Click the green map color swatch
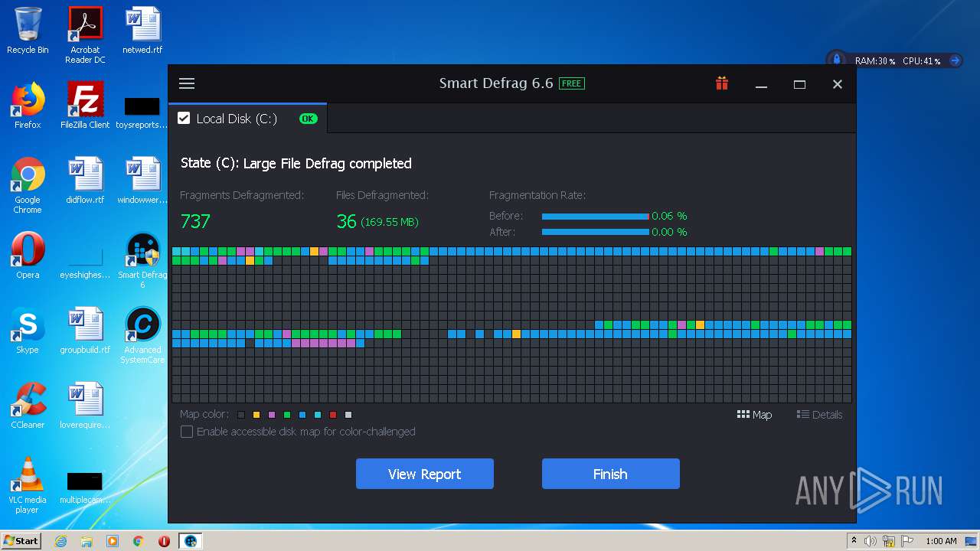The height and width of the screenshot is (551, 980). [287, 415]
